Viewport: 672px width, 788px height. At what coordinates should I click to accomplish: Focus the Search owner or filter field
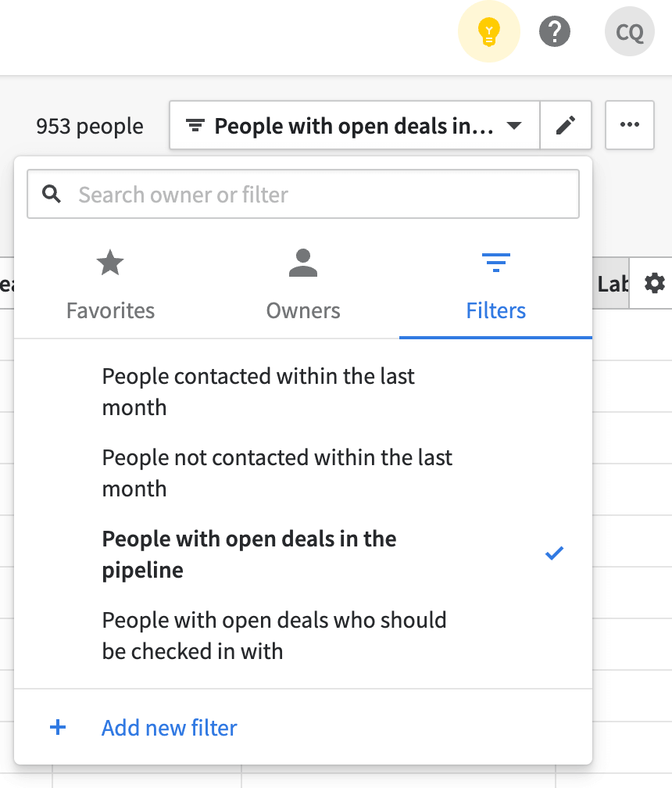point(303,194)
